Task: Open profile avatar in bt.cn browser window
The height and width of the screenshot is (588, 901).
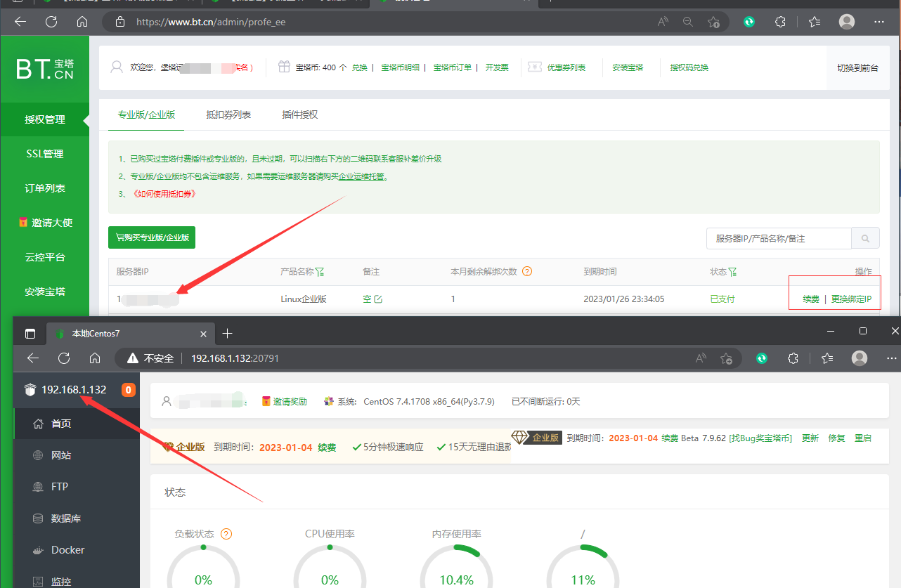Action: coord(847,22)
